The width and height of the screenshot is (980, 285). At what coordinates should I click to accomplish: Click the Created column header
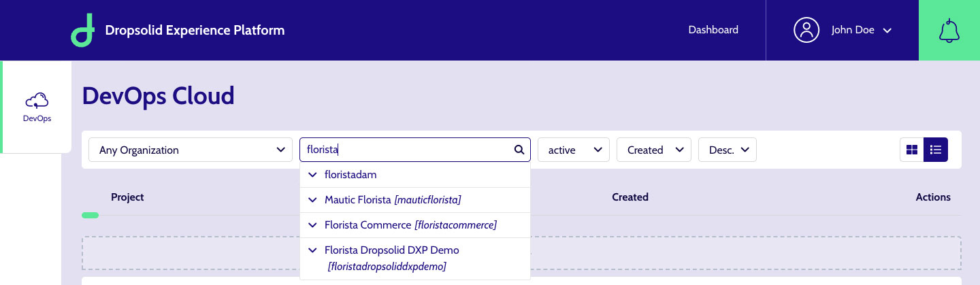tap(630, 197)
